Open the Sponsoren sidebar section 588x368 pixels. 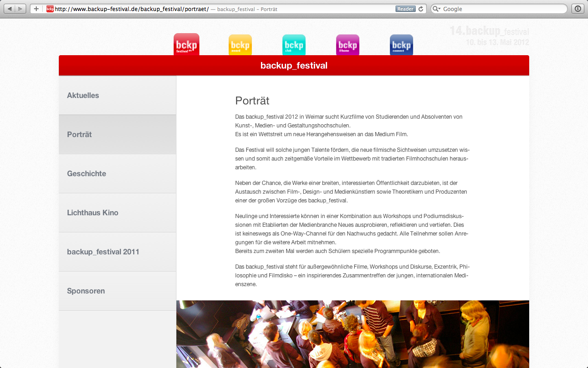click(x=117, y=291)
